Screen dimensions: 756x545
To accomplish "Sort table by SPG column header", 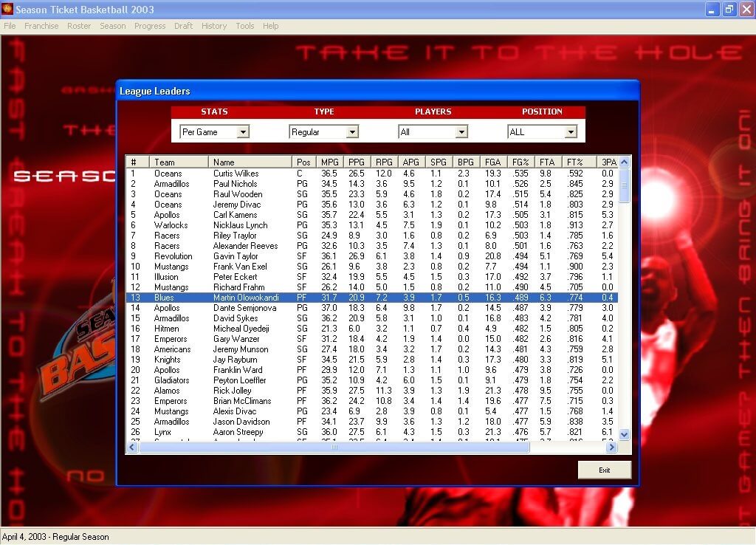I will tap(439, 162).
